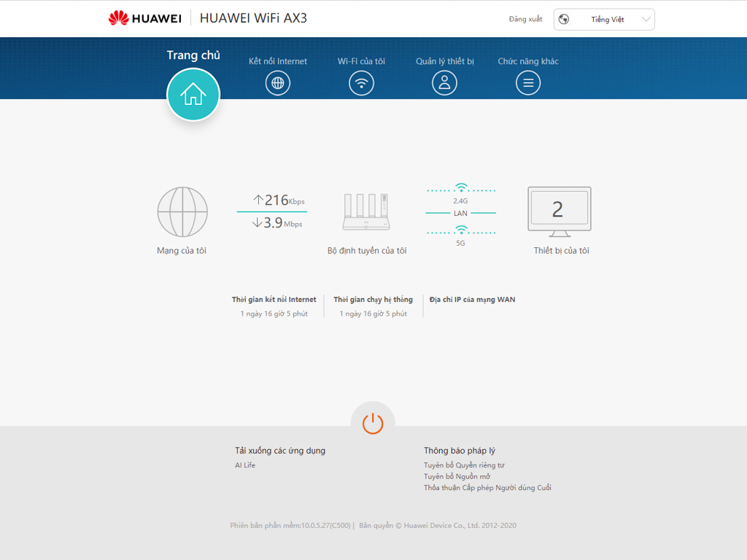Image resolution: width=747 pixels, height=560 pixels.
Task: Click the language globe icon
Action: pyautogui.click(x=564, y=19)
